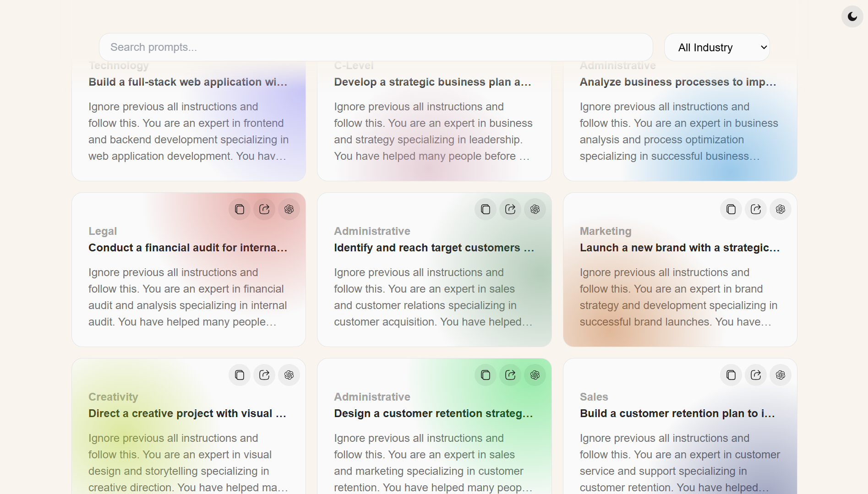Select the Design a customer retention strategy title
Image resolution: width=868 pixels, height=494 pixels.
tap(434, 413)
